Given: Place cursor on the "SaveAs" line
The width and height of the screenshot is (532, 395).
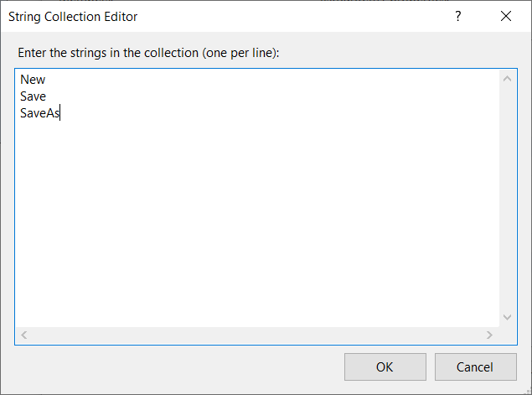Looking at the screenshot, I should pyautogui.click(x=40, y=115).
